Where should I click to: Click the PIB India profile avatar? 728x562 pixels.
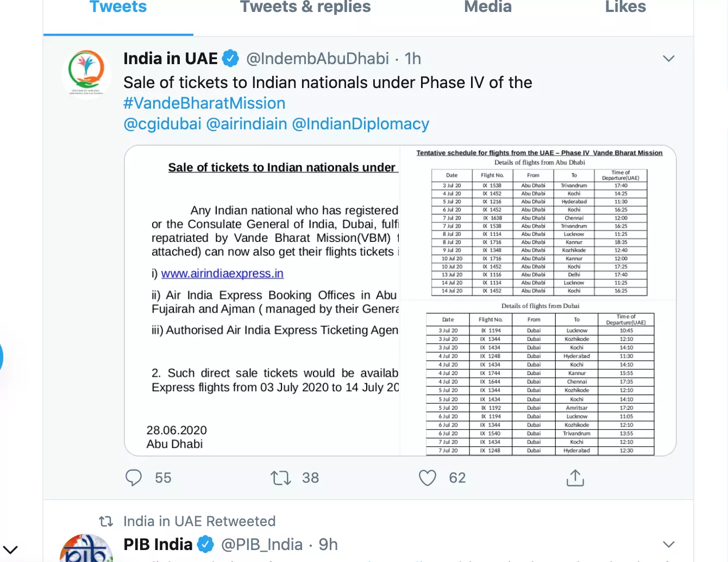[86, 548]
